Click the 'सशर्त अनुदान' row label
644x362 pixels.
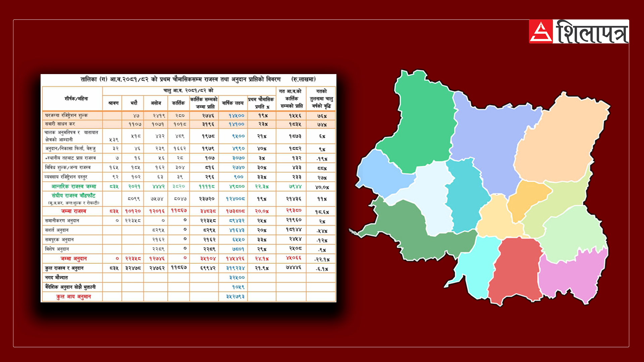point(57,230)
